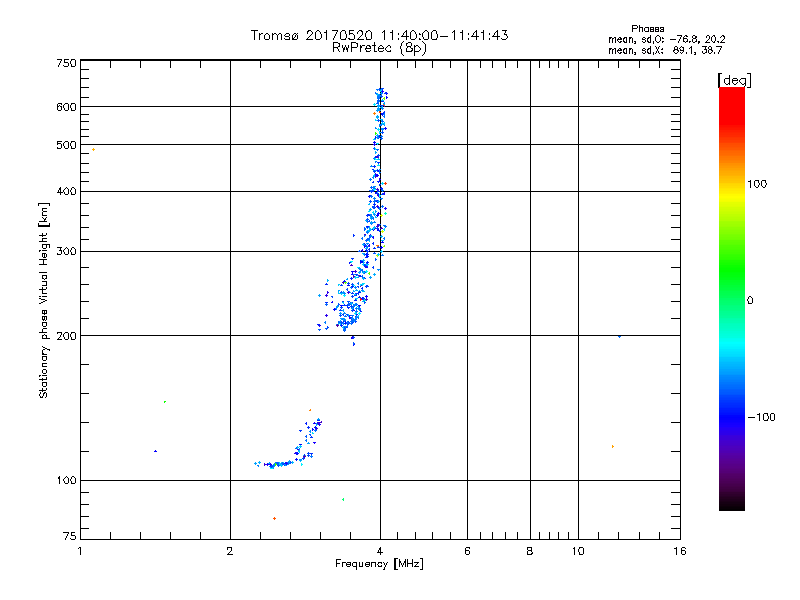Click the colorbar tick label '-100'
The image size is (800, 600).
click(761, 417)
